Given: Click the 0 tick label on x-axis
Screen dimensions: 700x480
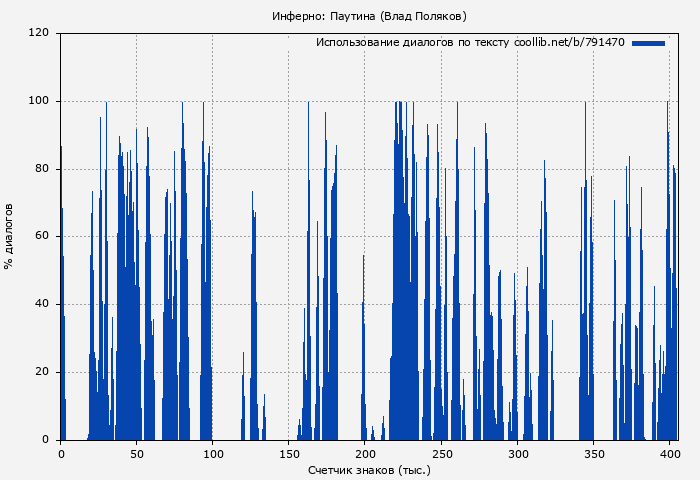Looking at the screenshot, I should tap(61, 453).
